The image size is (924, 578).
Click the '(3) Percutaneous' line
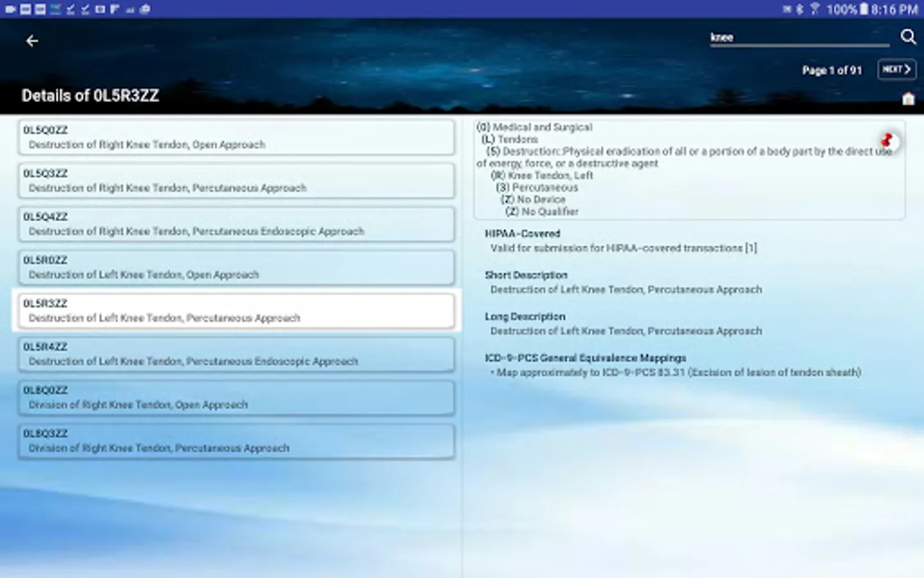[x=537, y=188]
